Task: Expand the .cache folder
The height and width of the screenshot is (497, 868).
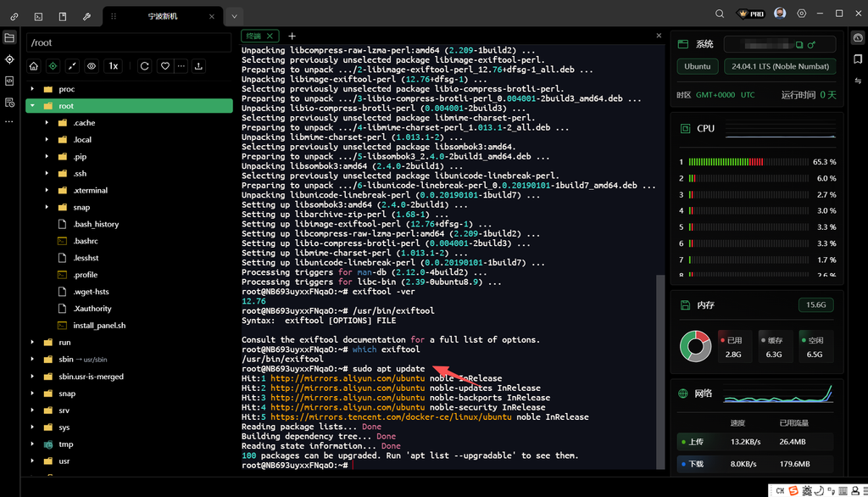Action: [x=47, y=122]
